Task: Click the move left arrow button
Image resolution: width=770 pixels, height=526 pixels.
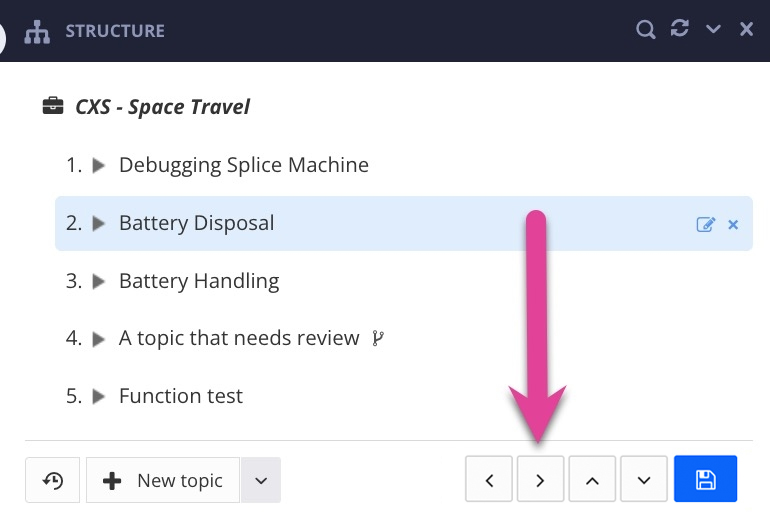Action: tap(489, 480)
